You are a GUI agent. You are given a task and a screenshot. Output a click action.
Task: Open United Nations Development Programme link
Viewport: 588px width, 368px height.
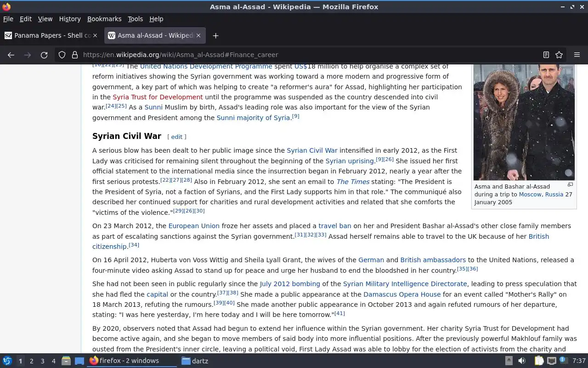pyautogui.click(x=206, y=66)
